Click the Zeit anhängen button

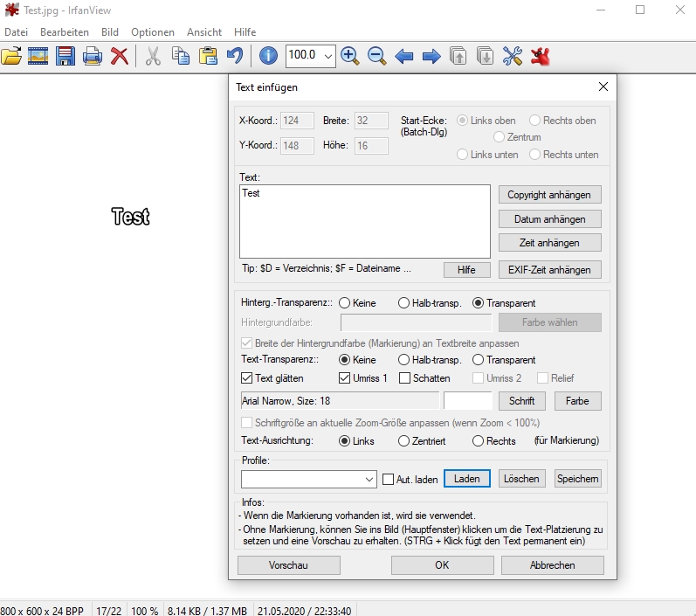click(549, 243)
